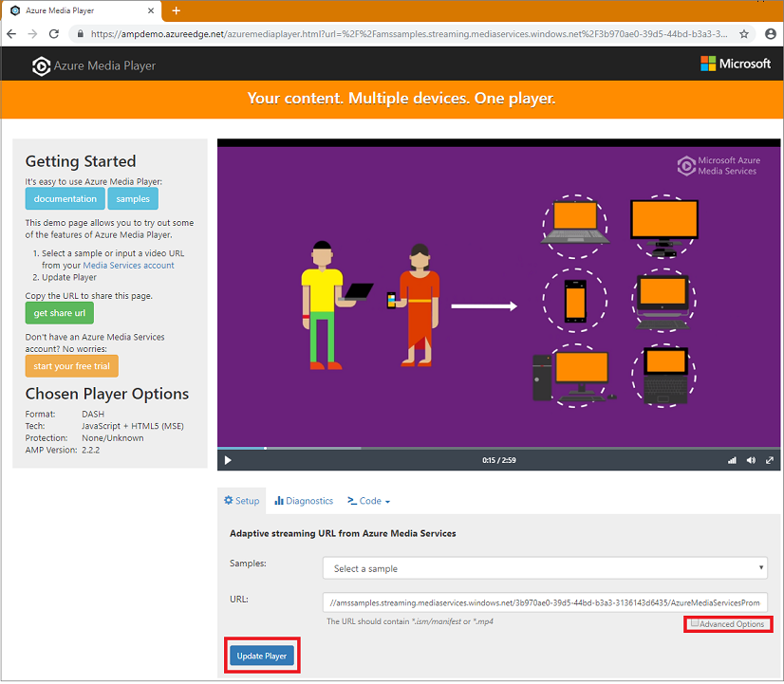Mute the video using speaker icon
The image size is (784, 684).
(751, 460)
